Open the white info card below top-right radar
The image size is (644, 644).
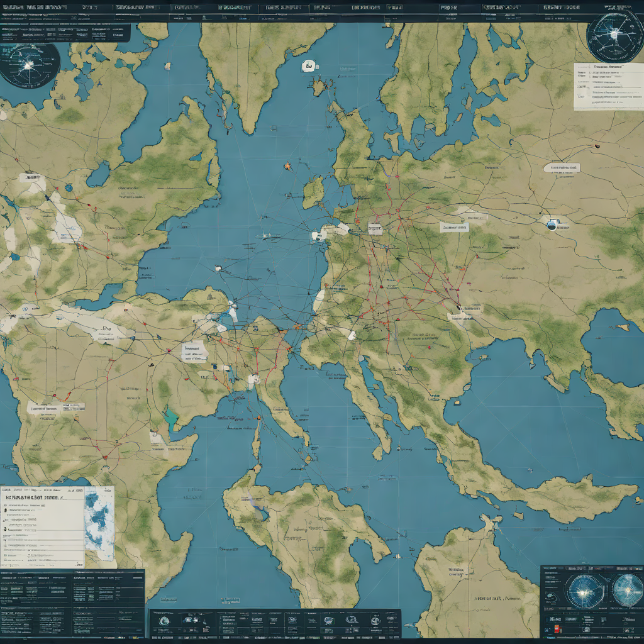[x=608, y=86]
